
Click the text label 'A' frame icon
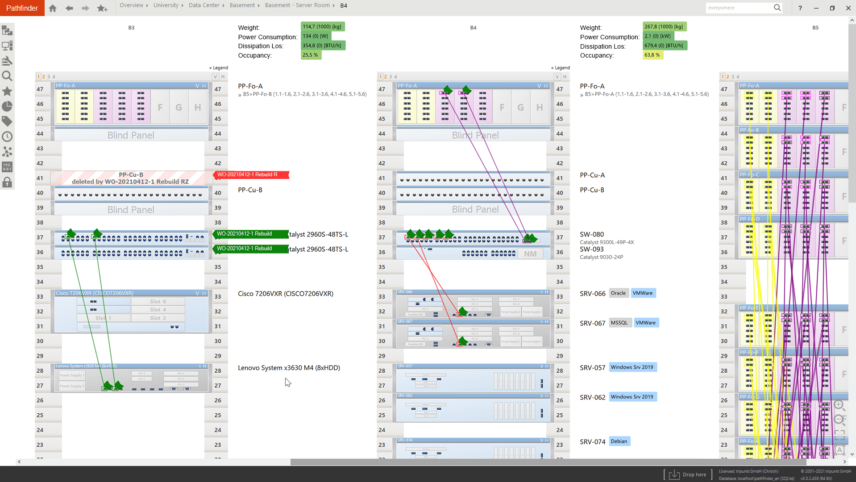tap(840, 450)
